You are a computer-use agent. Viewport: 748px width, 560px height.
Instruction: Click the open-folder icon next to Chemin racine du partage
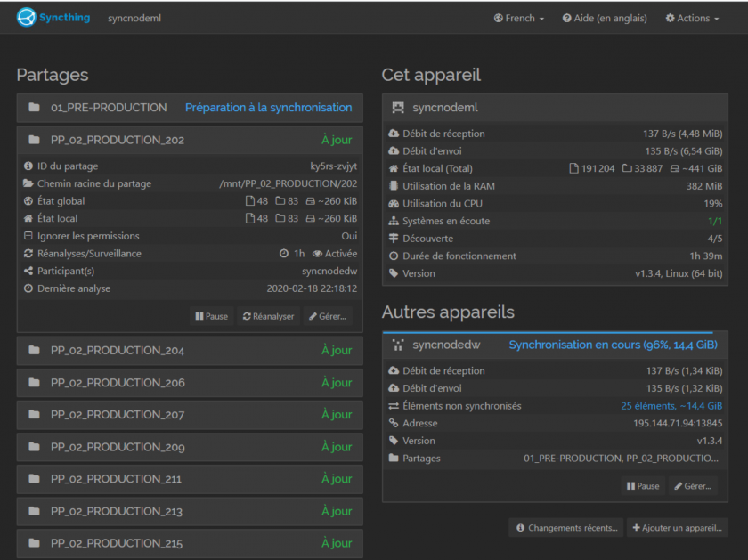28,183
